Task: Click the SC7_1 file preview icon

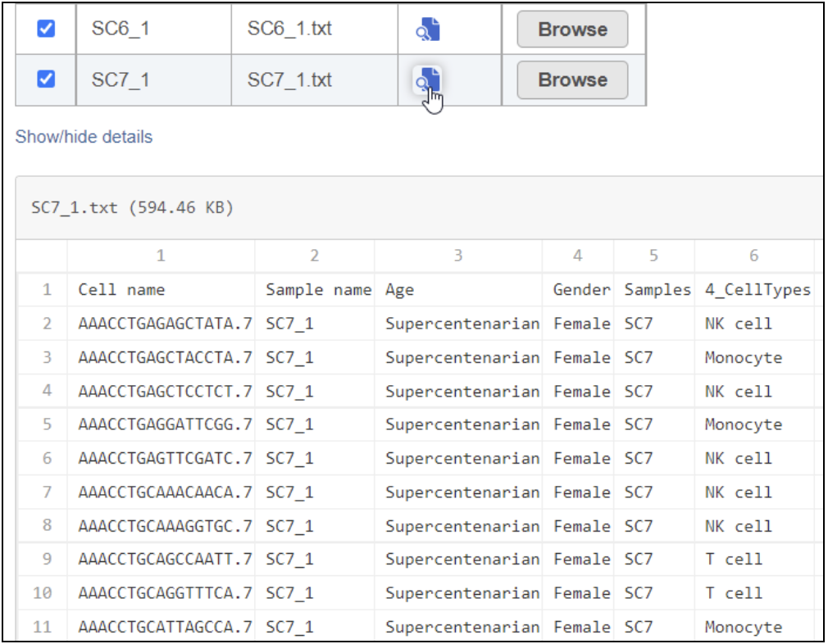Action: (x=428, y=80)
